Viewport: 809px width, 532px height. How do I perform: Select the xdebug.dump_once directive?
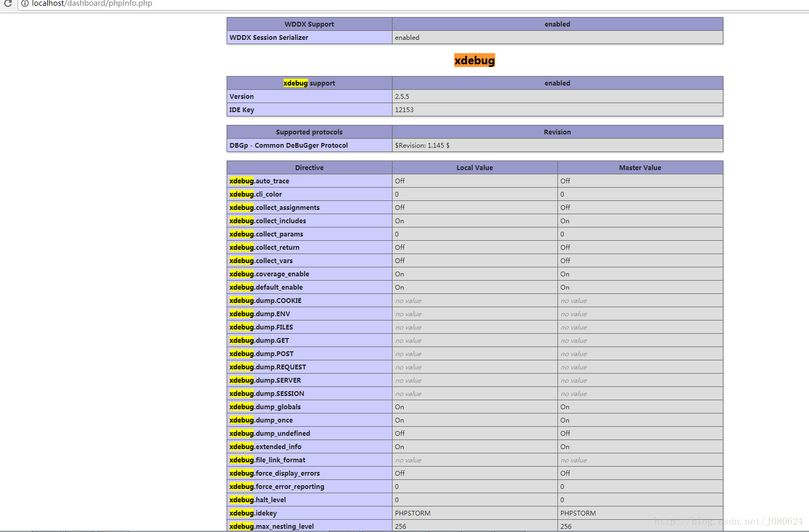[310, 420]
